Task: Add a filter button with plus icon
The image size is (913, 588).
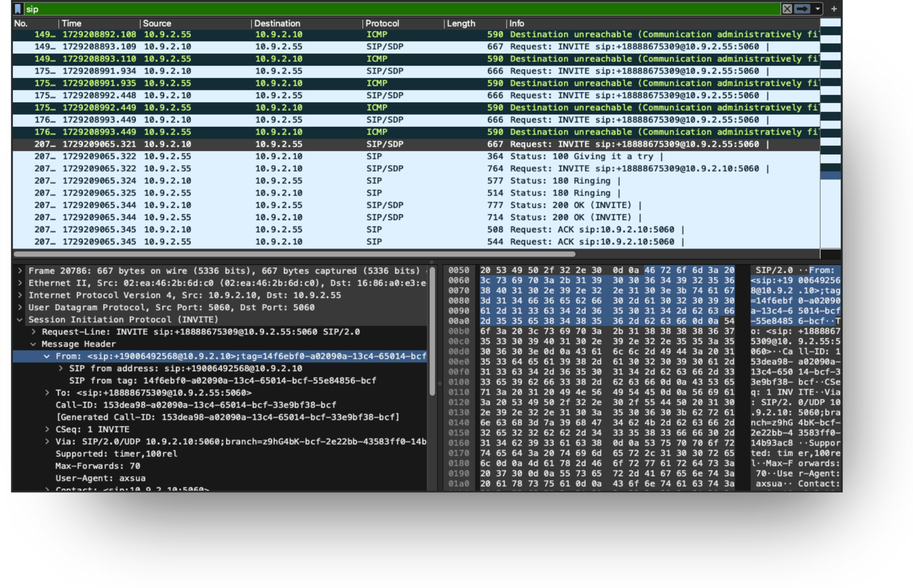Action: [x=834, y=9]
